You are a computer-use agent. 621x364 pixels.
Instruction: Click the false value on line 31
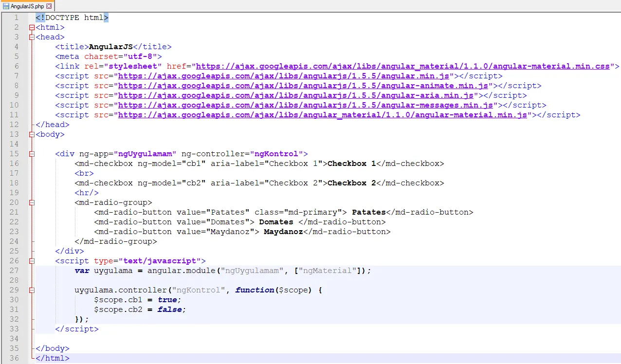[169, 309]
